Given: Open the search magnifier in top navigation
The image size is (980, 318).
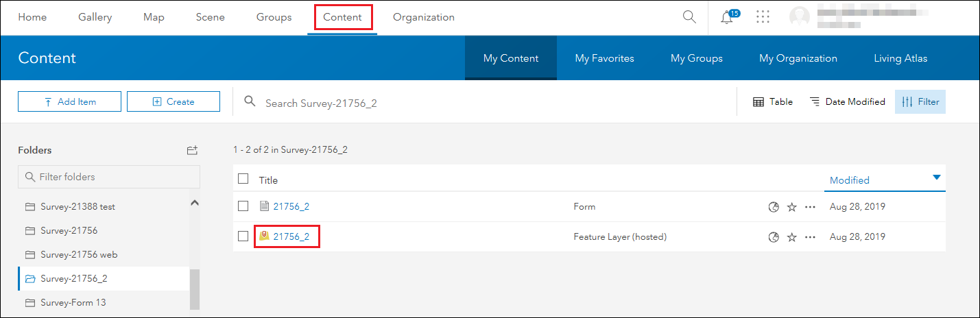Looking at the screenshot, I should (x=689, y=17).
